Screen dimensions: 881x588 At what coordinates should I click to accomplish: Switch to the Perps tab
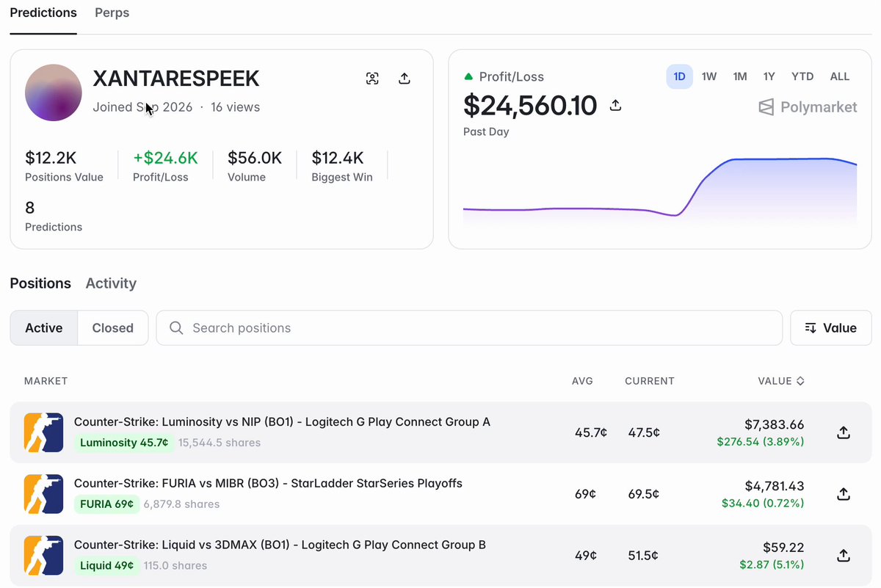pyautogui.click(x=112, y=13)
